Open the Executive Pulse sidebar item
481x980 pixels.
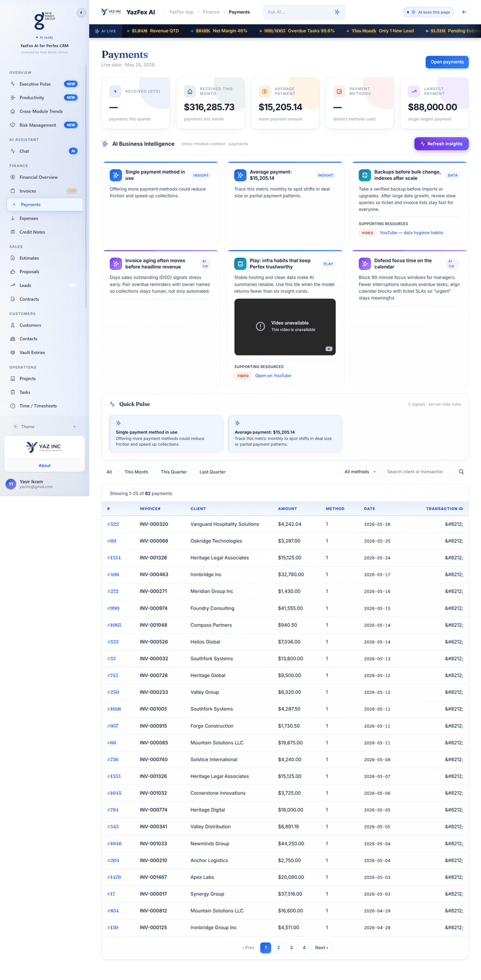tap(44, 84)
